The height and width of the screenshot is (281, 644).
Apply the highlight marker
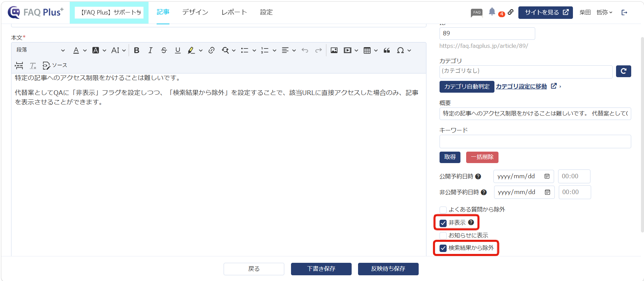191,51
